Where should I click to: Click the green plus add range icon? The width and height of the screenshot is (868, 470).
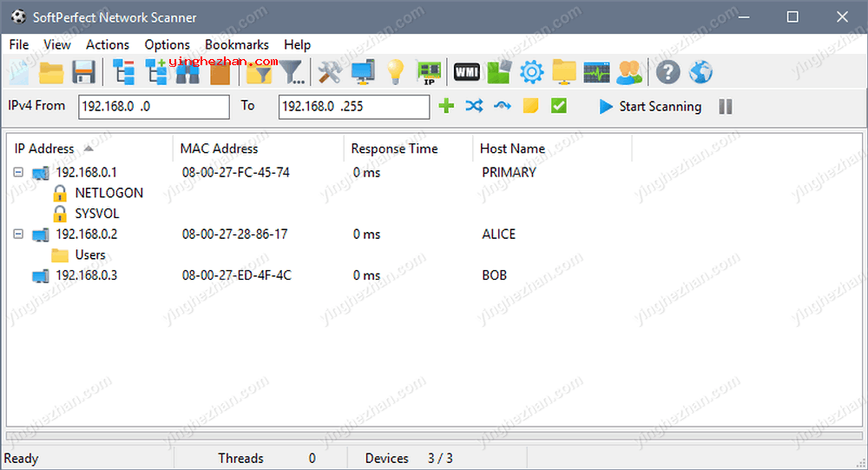446,106
